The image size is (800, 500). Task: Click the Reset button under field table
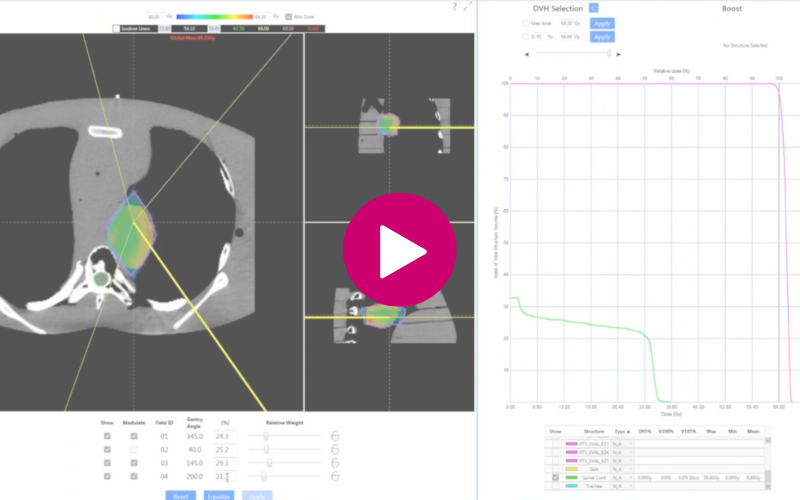coord(180,495)
